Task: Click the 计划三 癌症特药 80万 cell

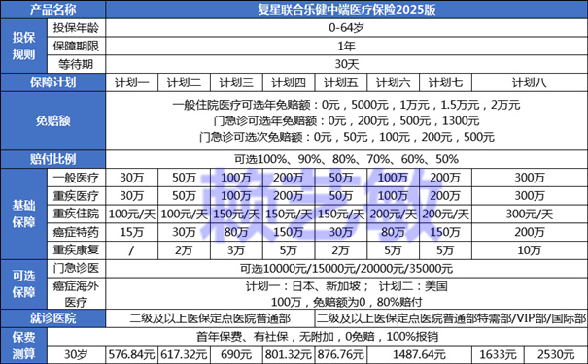Action: click(x=236, y=232)
